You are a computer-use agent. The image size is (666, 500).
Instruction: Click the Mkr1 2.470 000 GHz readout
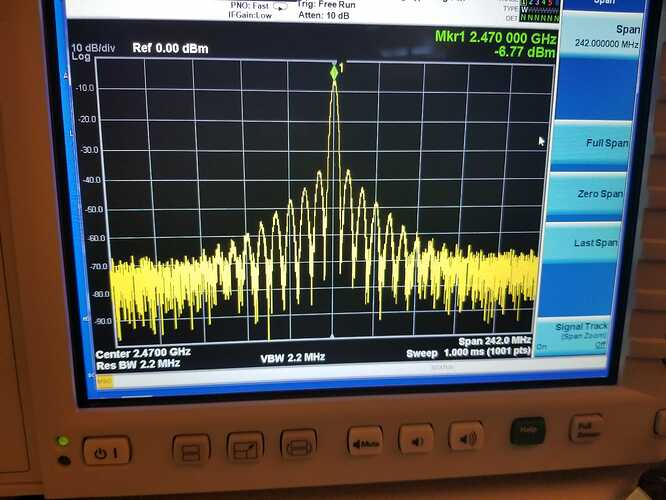pos(496,37)
